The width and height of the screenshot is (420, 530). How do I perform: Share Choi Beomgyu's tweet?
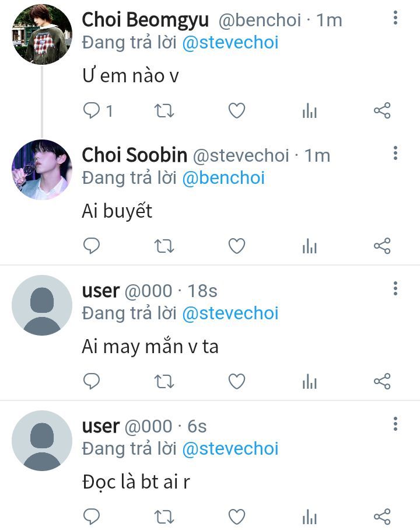382,110
